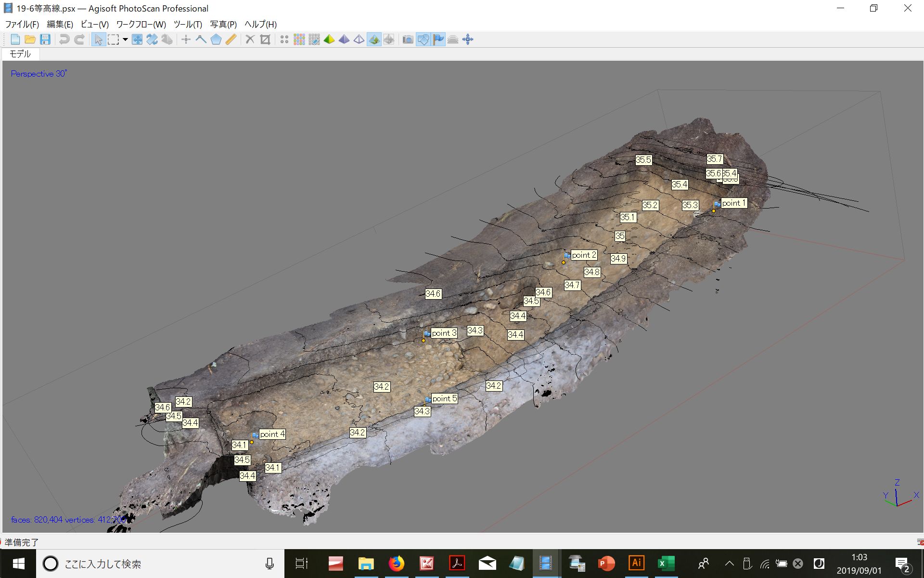Viewport: 924px width, 578px height.
Task: Switch to Wireframe model view
Action: (359, 39)
